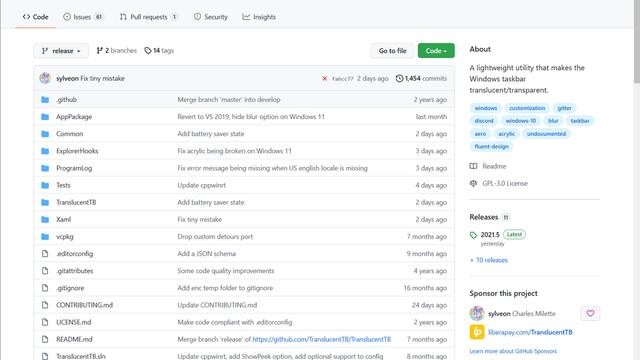Open the README.md file name
This screenshot has height=360, width=640.
[74, 340]
